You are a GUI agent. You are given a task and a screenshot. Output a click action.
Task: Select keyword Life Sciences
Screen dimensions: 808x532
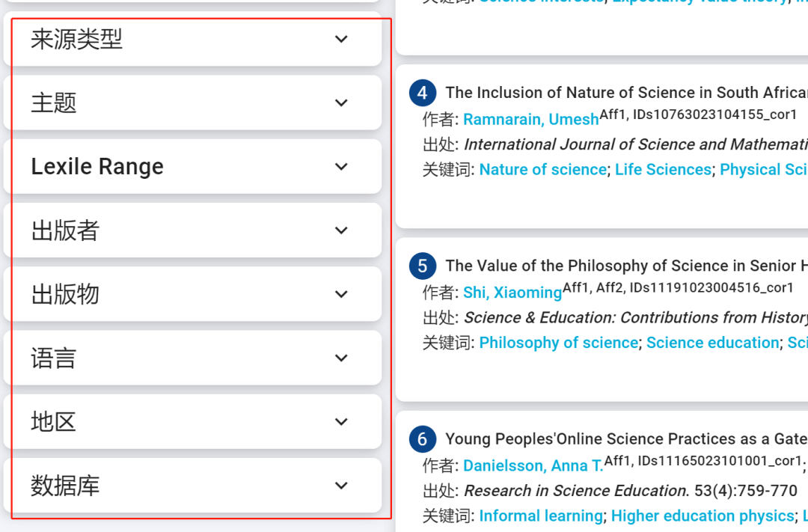click(x=663, y=170)
